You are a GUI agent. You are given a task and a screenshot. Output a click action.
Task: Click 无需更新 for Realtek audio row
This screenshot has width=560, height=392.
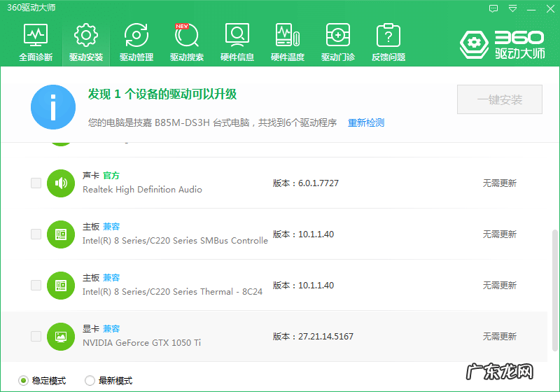500,183
